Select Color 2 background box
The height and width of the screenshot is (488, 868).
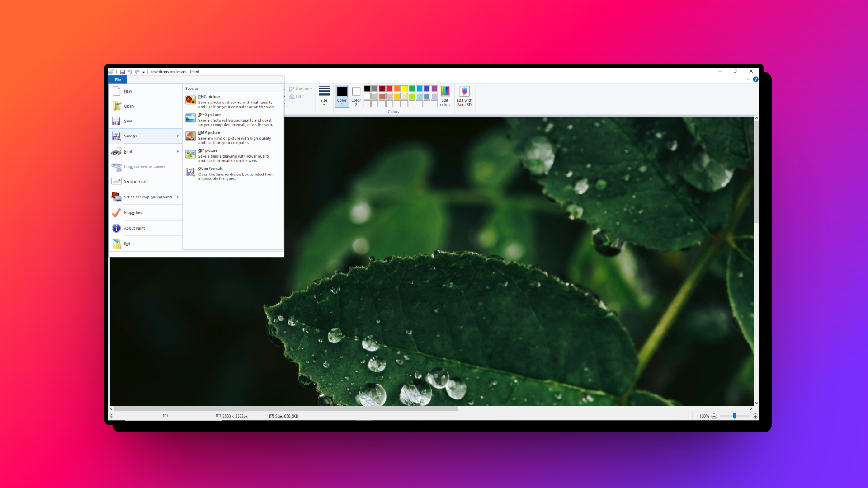click(x=356, y=92)
